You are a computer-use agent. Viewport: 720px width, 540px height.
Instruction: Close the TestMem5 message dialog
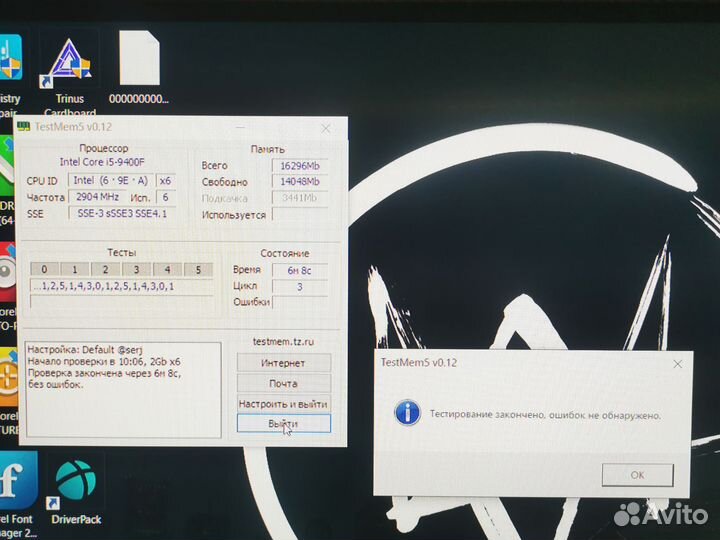pos(677,364)
